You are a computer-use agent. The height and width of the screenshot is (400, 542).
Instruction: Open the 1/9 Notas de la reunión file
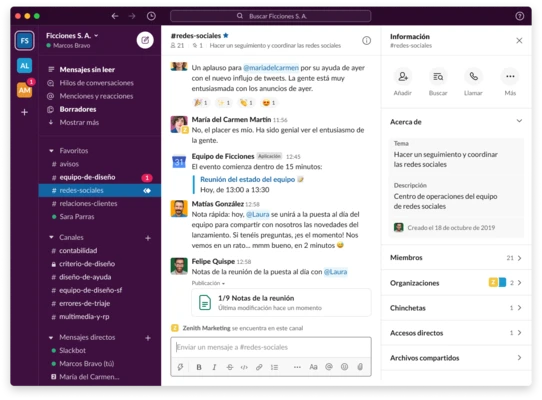click(281, 303)
